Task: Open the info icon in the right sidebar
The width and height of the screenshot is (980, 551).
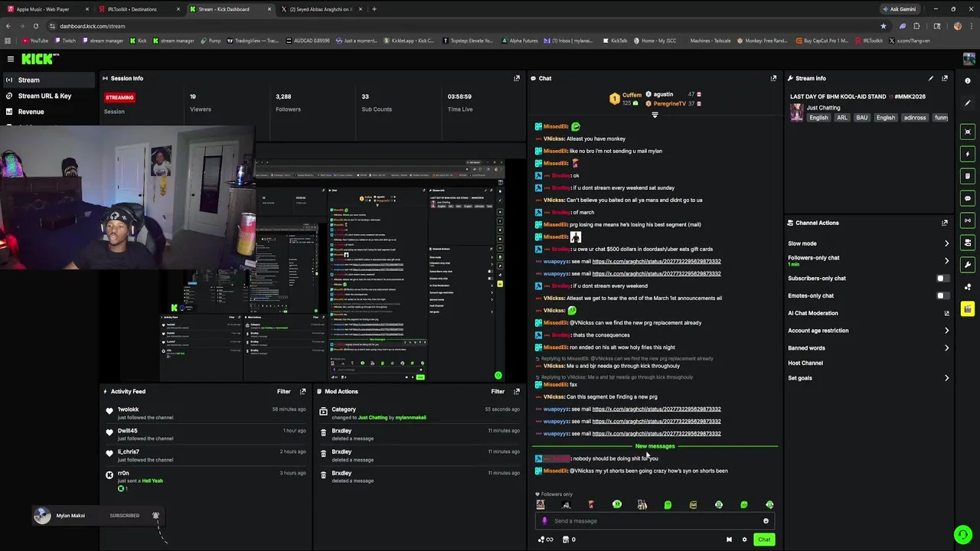Action: click(968, 80)
